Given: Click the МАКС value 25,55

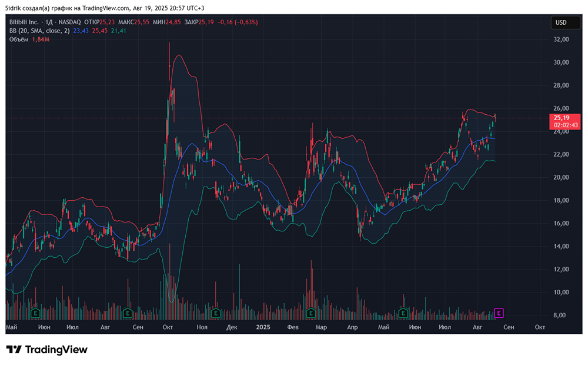Looking at the screenshot, I should [142, 22].
